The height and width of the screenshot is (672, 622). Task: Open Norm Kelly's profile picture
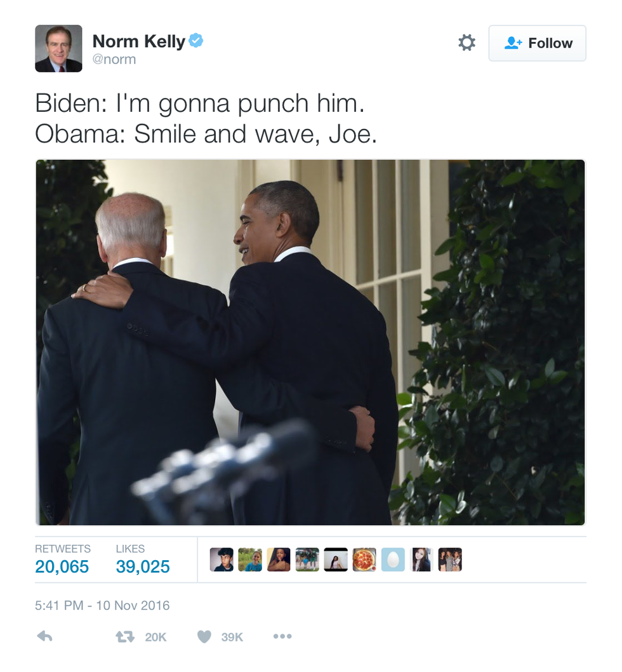click(58, 48)
